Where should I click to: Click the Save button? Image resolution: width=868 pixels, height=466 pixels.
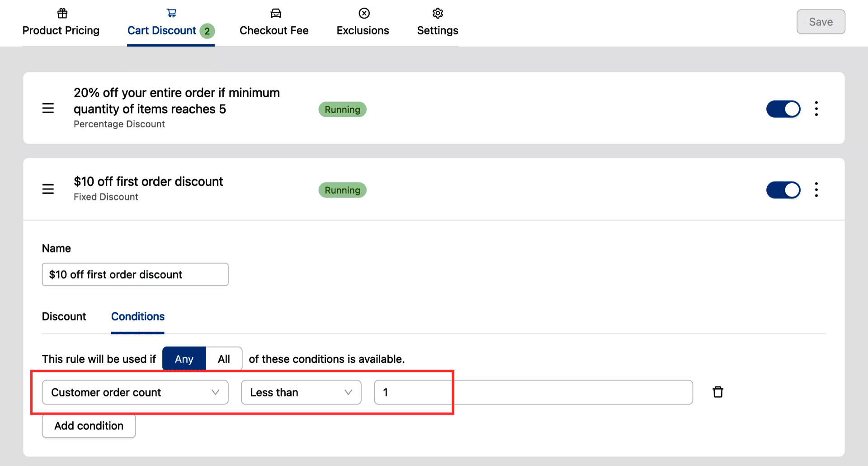[821, 22]
